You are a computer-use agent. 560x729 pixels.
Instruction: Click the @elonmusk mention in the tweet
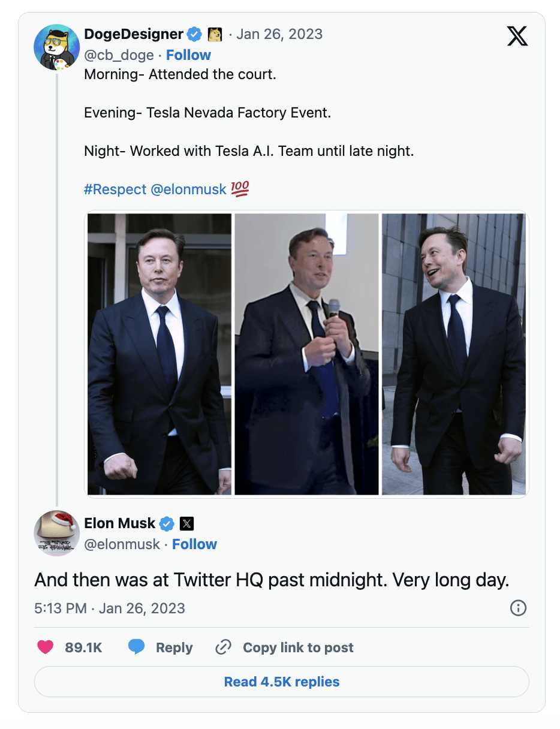point(188,189)
